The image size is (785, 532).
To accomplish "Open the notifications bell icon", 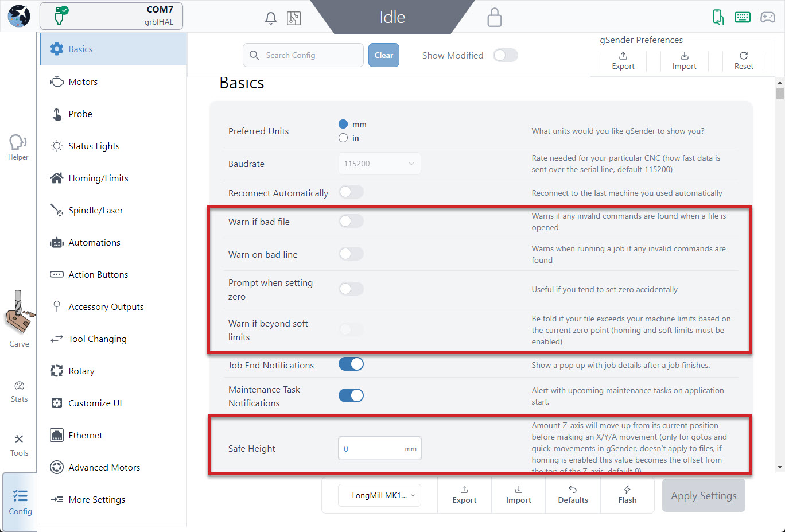I will 271,18.
